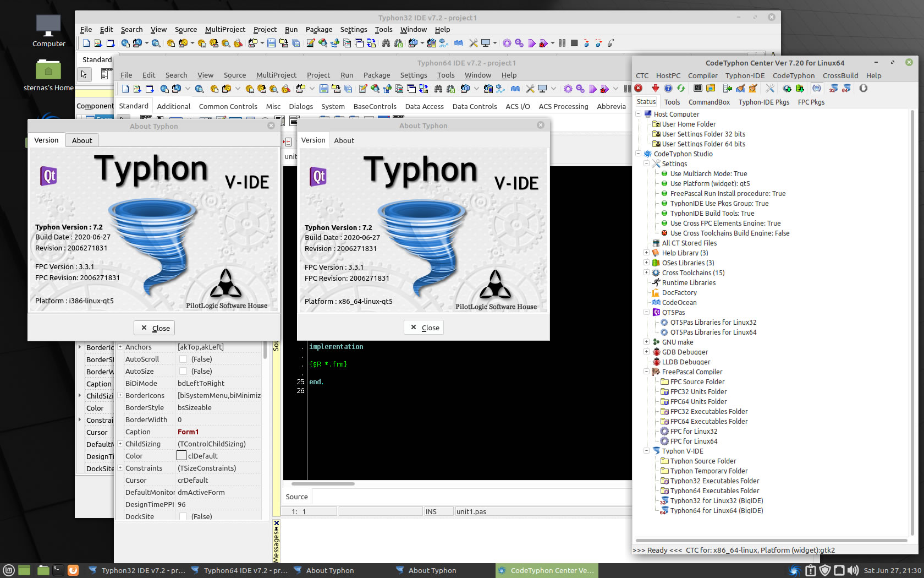Collapse the Typhon V-IDE tree node
The image size is (924, 578).
coord(647,451)
